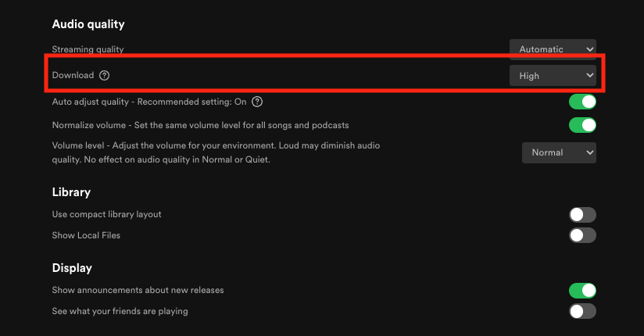Expand the Volume level Normal dropdown

click(559, 152)
